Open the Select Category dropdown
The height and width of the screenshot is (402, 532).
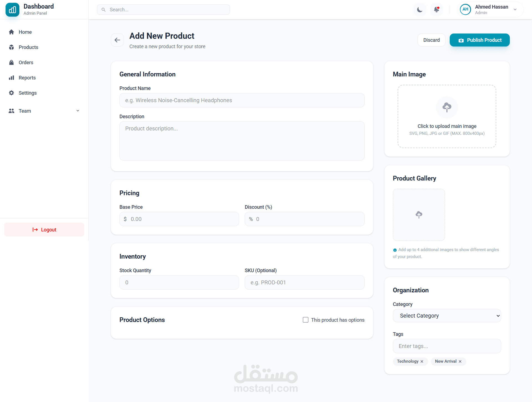pos(447,316)
